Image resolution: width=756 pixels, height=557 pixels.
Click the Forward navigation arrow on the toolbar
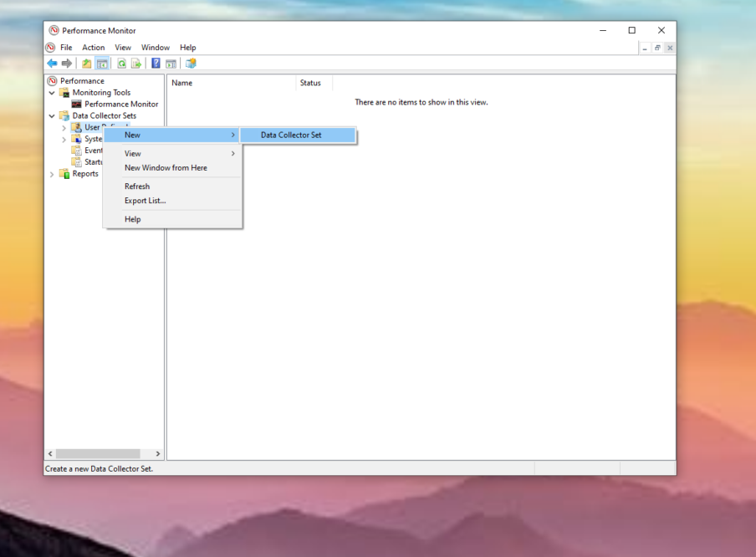(x=68, y=63)
